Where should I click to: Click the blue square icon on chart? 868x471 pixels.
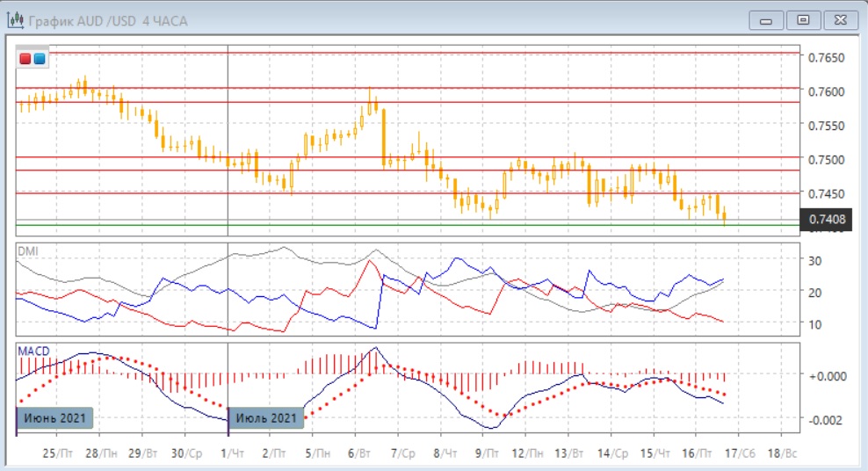coord(40,59)
